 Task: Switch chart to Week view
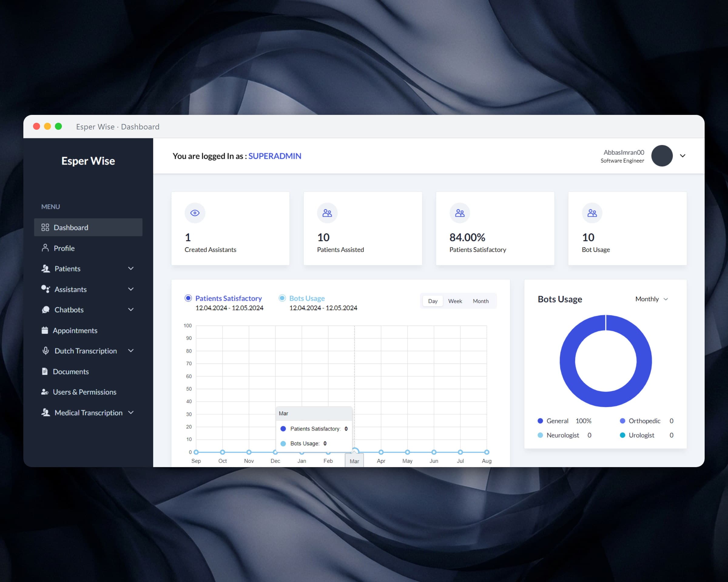tap(455, 301)
